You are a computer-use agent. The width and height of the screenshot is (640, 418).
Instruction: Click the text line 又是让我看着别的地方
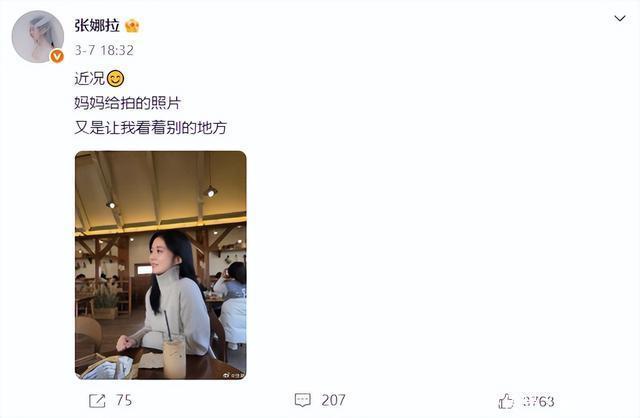150,128
